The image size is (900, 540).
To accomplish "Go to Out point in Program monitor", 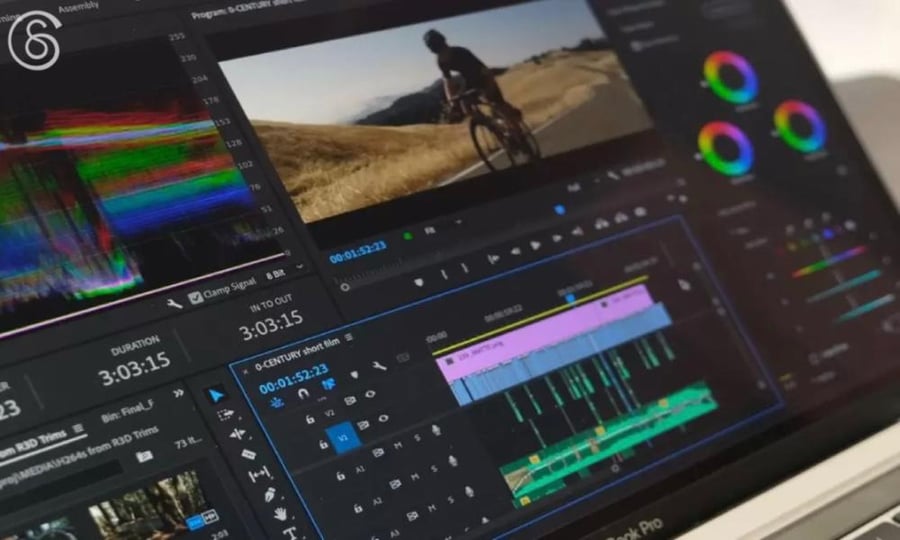I will tap(578, 231).
